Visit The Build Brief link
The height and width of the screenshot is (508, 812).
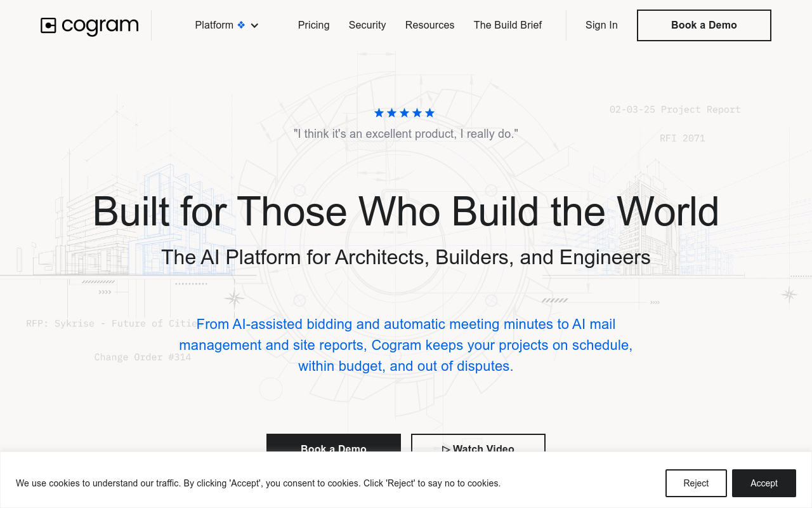click(x=507, y=25)
